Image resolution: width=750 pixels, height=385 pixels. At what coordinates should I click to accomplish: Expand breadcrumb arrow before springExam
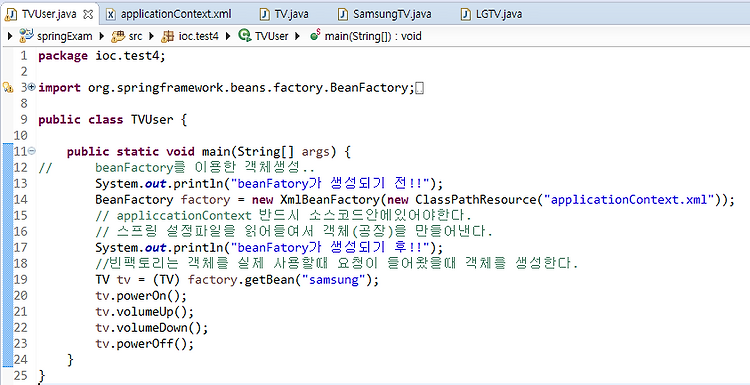click(10, 36)
